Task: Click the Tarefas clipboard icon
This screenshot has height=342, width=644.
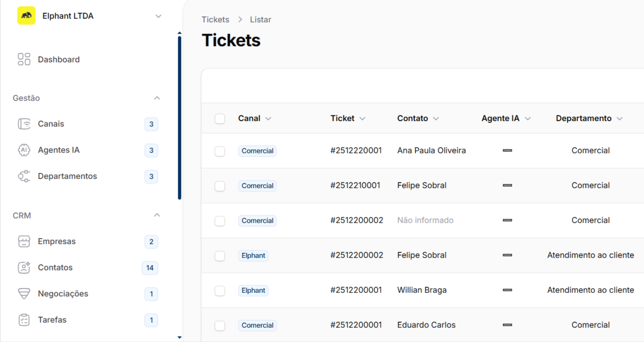Action: coord(24,320)
